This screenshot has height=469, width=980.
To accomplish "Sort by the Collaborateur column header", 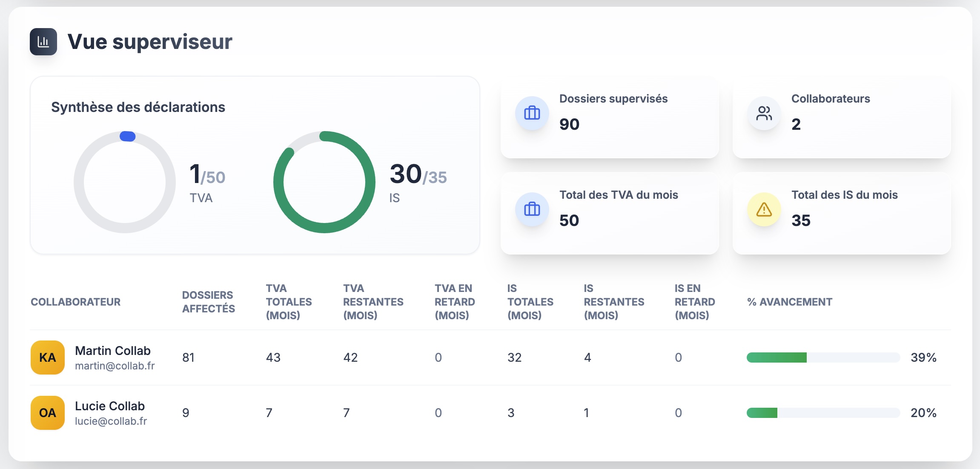I will click(x=75, y=302).
